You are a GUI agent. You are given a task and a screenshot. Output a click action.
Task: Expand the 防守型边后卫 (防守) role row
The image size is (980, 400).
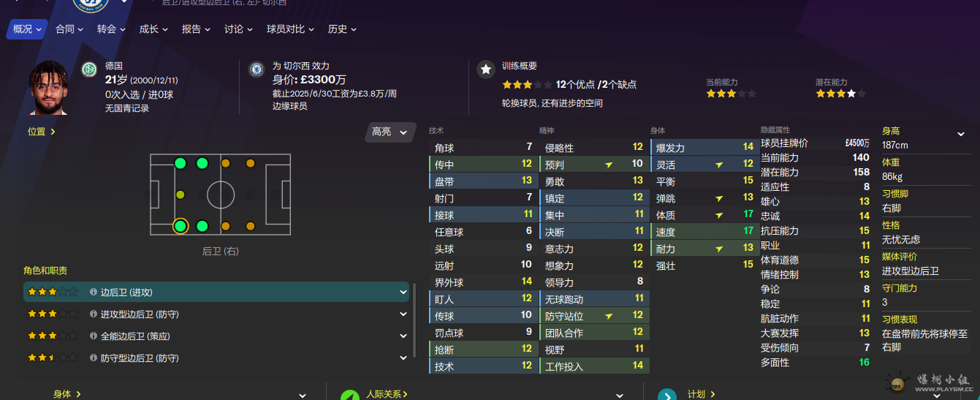[403, 358]
